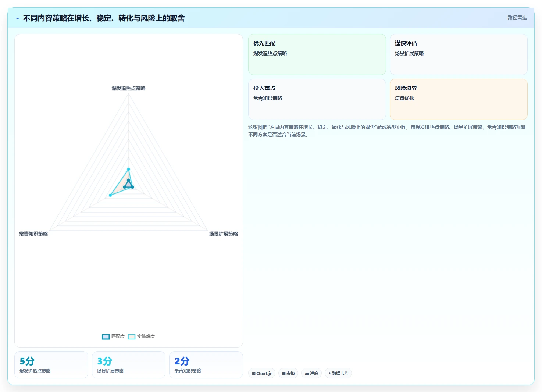Click the 常青知识策略 radar axis label
The height and width of the screenshot is (392, 542).
33,234
